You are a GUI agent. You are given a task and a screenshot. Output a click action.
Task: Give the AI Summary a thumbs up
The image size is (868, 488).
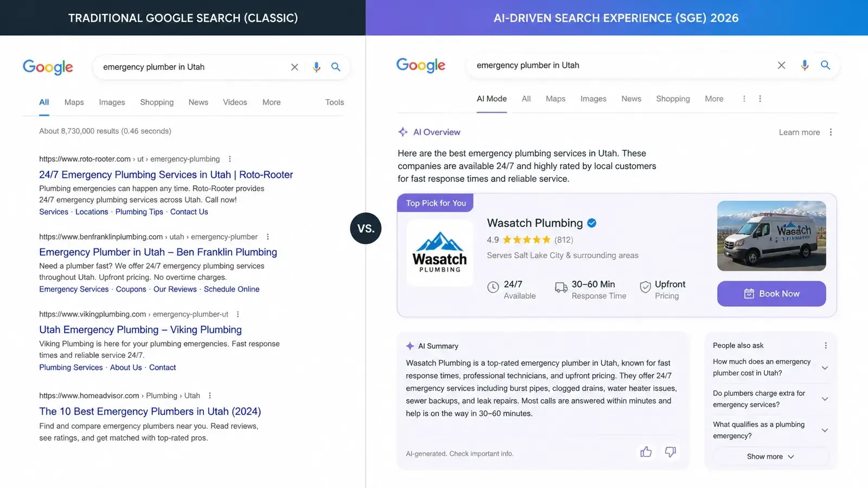(646, 452)
